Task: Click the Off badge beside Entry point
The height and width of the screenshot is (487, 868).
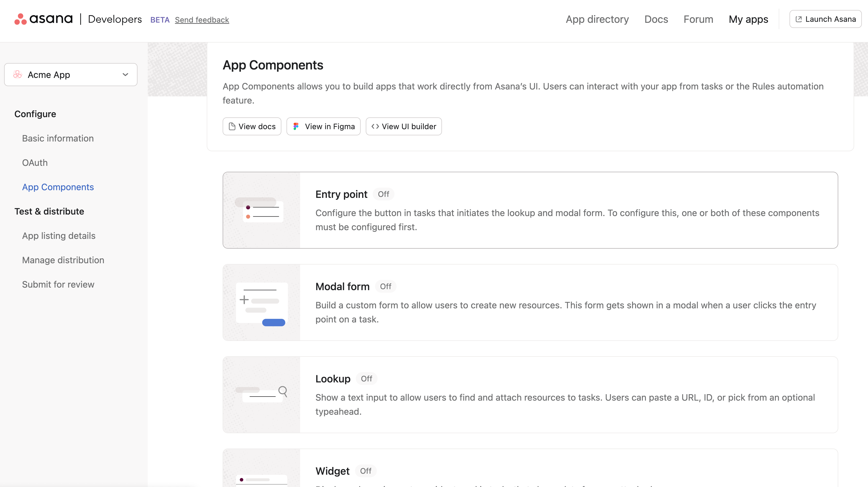Action: coord(383,194)
